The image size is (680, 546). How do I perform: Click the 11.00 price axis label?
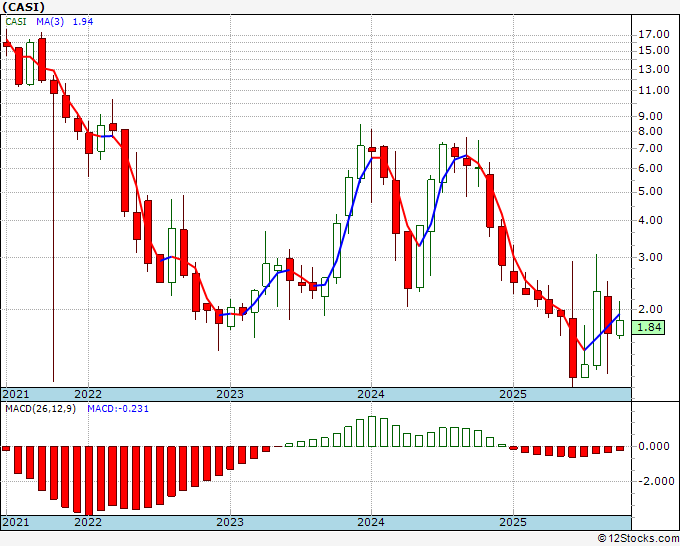654,90
